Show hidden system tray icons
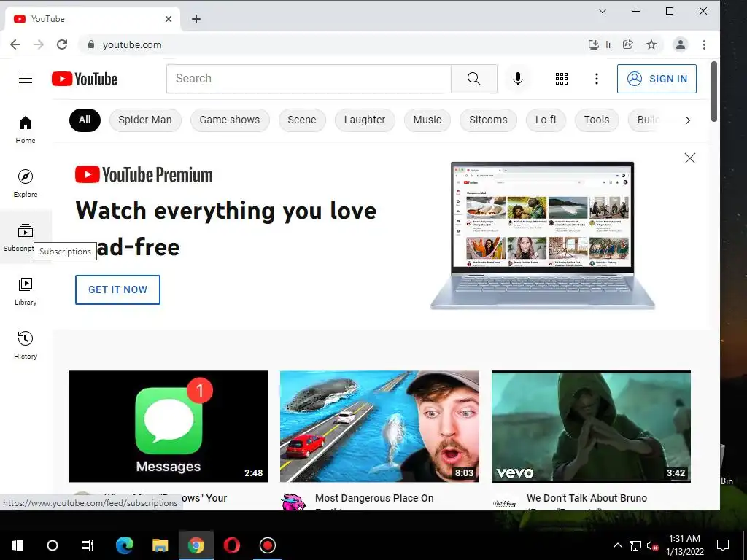Viewport: 747px width, 560px height. [617, 545]
